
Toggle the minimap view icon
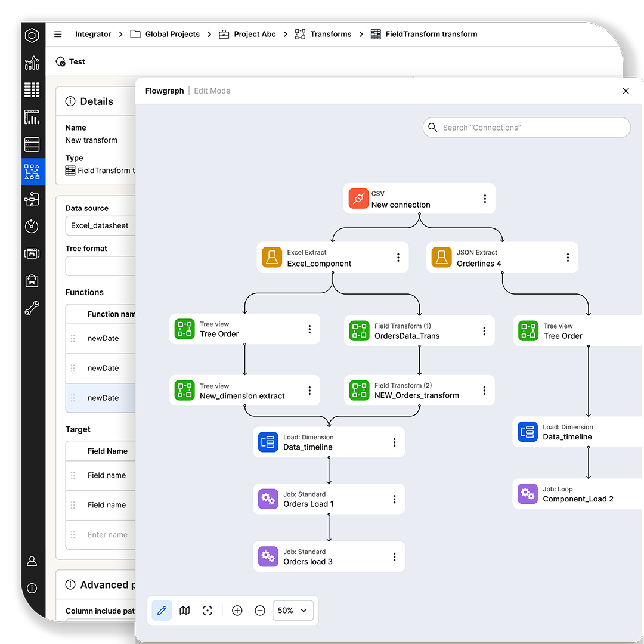coord(184,610)
